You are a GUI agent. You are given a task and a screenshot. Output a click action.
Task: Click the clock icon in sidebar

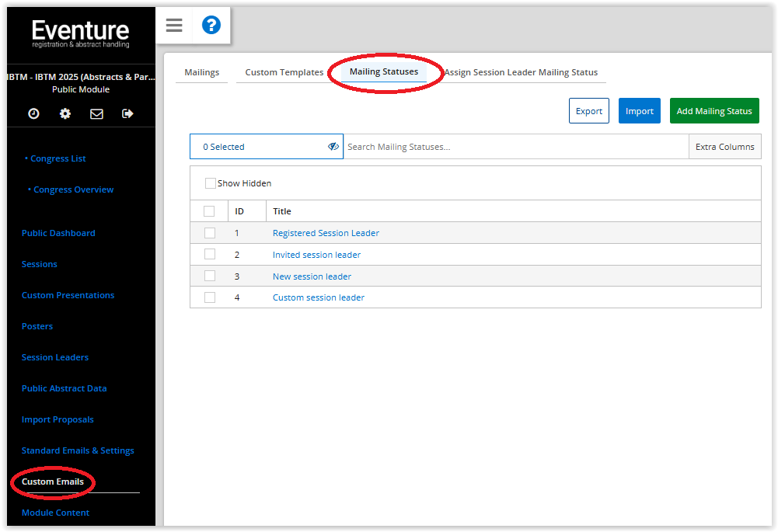(34, 113)
